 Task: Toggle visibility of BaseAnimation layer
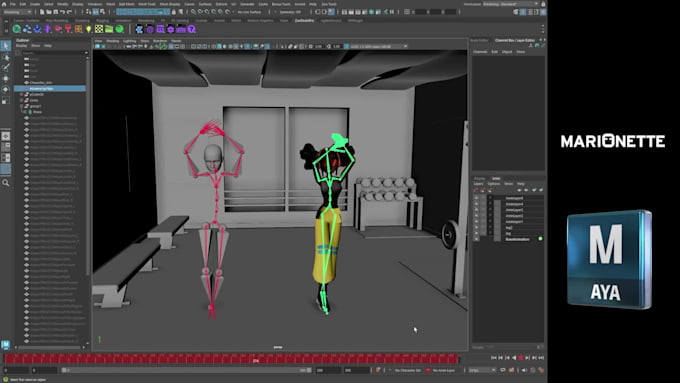pyautogui.click(x=476, y=239)
